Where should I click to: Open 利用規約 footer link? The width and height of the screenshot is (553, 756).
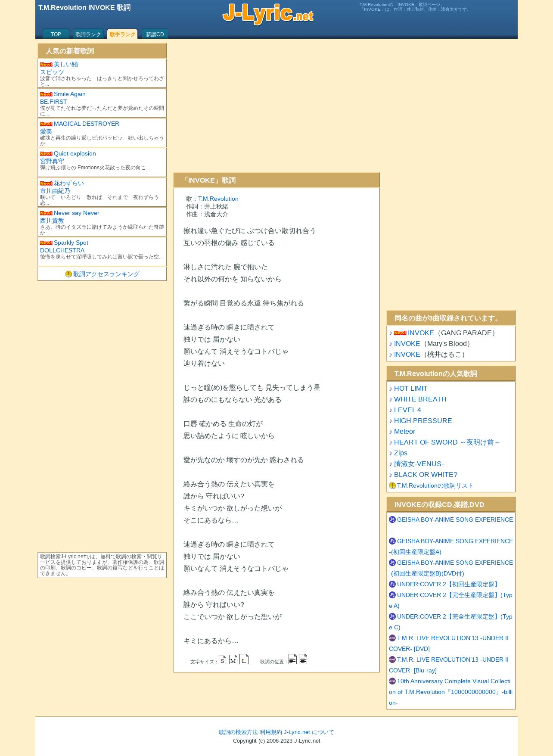click(x=271, y=732)
